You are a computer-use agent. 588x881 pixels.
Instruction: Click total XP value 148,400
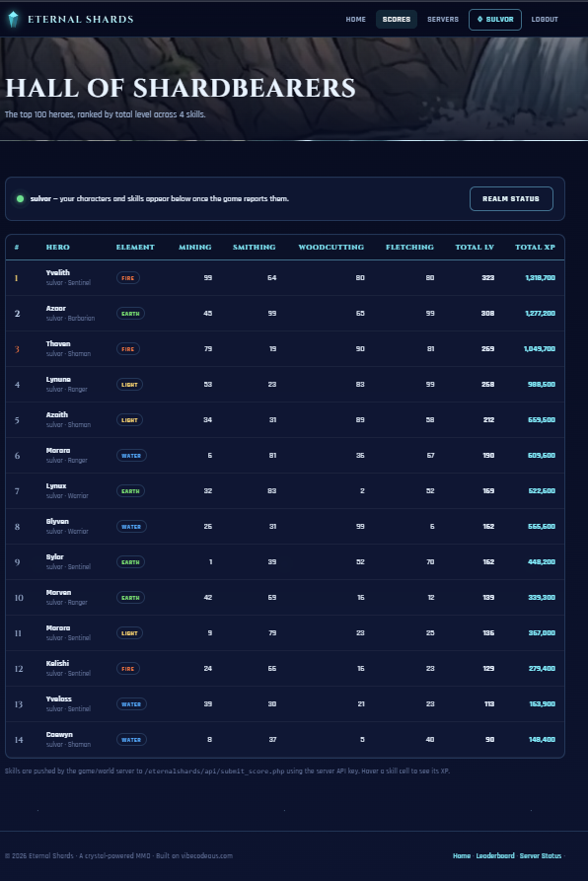pos(542,739)
